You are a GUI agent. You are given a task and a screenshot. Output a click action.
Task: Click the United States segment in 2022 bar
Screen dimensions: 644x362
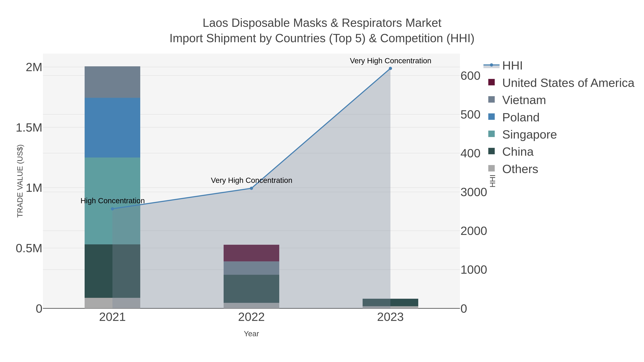point(252,253)
